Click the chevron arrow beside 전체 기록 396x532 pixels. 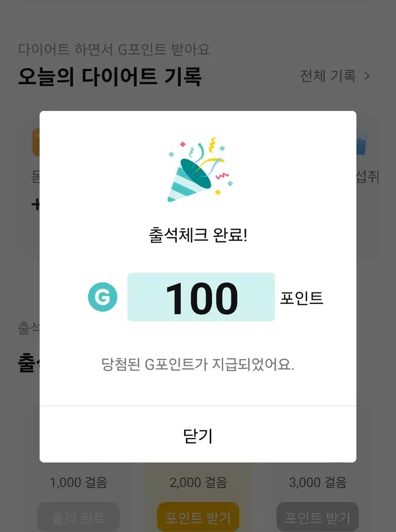[367, 76]
